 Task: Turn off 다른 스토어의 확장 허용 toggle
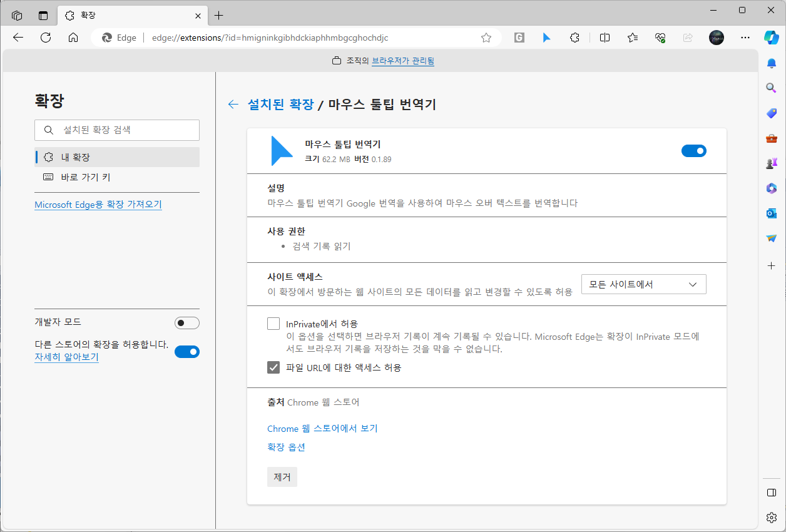[187, 352]
